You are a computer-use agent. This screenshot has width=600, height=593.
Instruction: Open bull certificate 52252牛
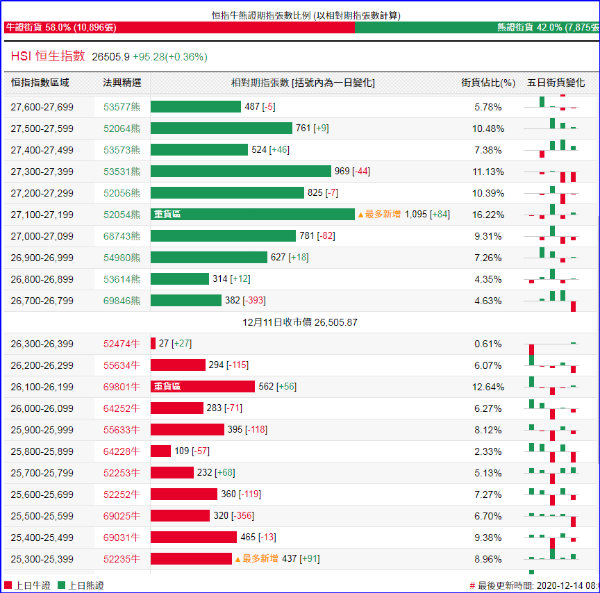click(122, 494)
